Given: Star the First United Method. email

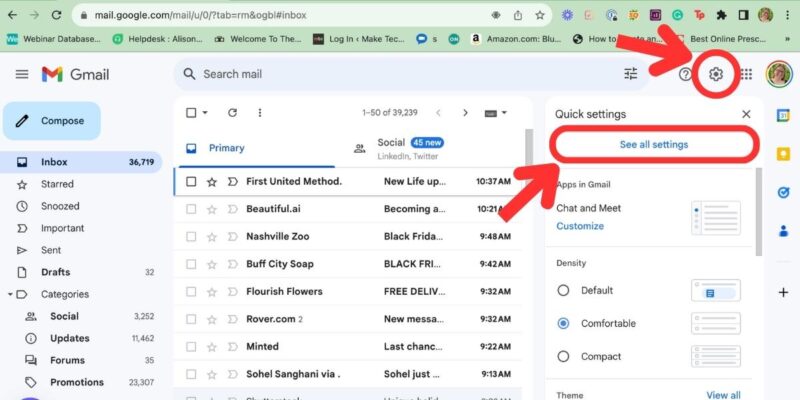Looking at the screenshot, I should pos(212,182).
